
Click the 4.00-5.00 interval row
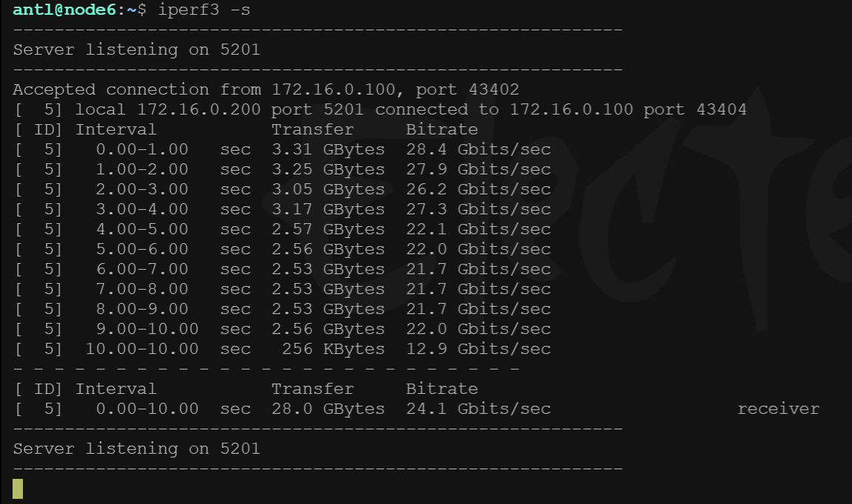pos(283,229)
